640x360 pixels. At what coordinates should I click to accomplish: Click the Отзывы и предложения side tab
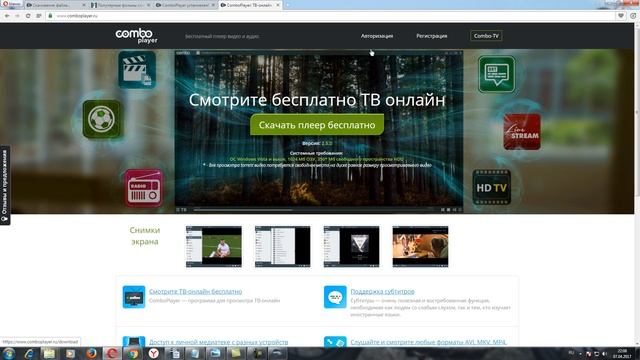click(x=5, y=186)
